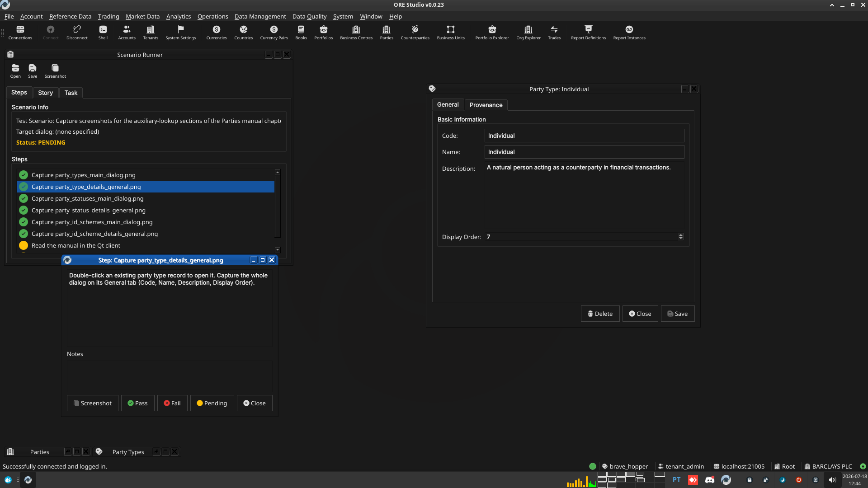Select the General tab in Party Type
This screenshot has height=488, width=868.
(448, 104)
